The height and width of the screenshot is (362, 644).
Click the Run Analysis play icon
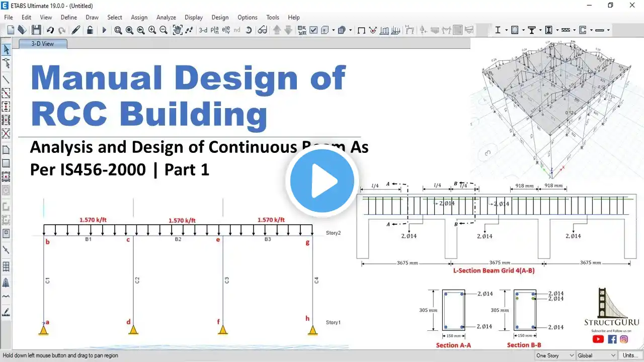pos(104,30)
